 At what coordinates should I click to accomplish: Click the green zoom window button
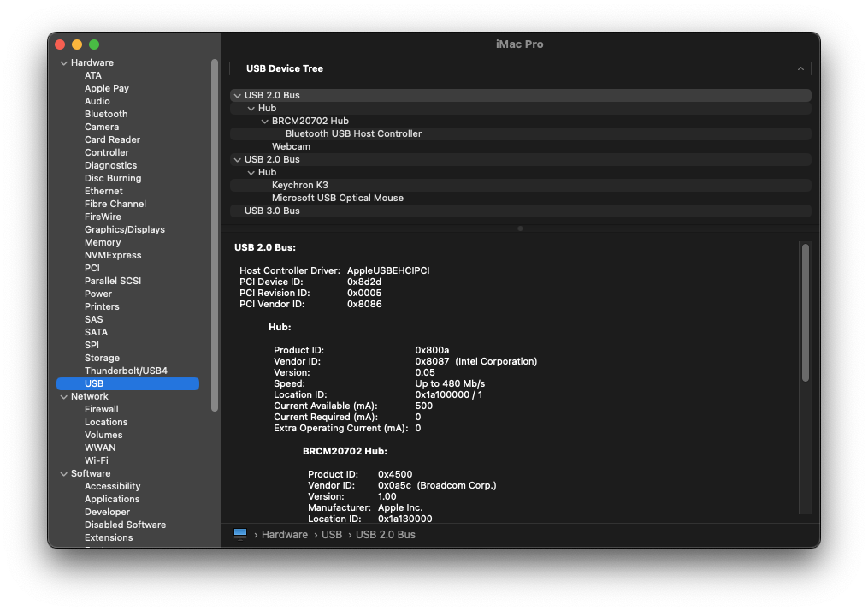click(x=94, y=44)
